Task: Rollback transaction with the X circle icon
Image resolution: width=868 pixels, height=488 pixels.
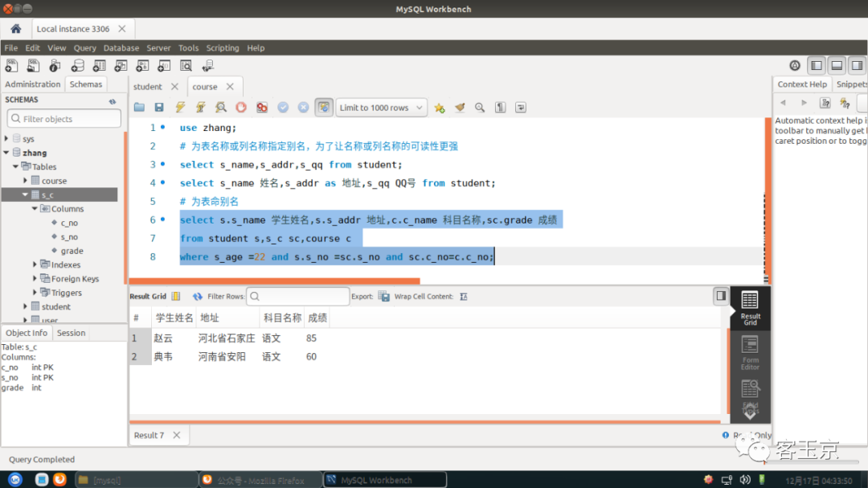Action: (x=303, y=108)
